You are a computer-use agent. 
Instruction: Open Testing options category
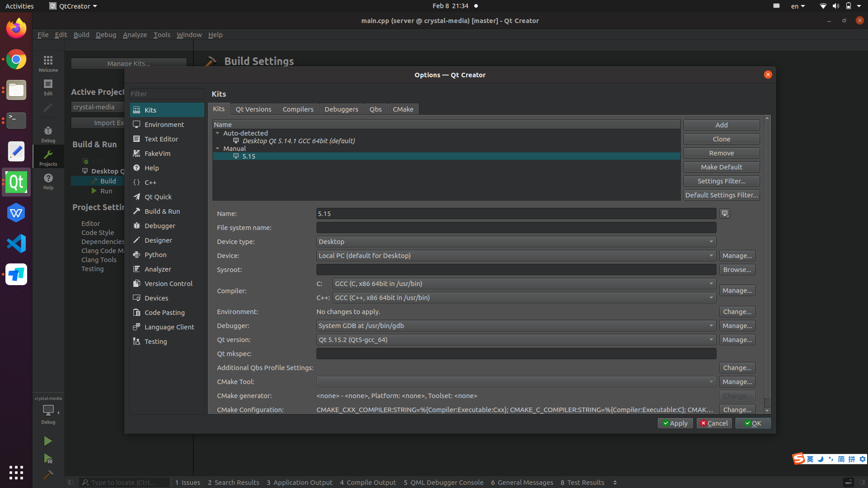coord(167,342)
